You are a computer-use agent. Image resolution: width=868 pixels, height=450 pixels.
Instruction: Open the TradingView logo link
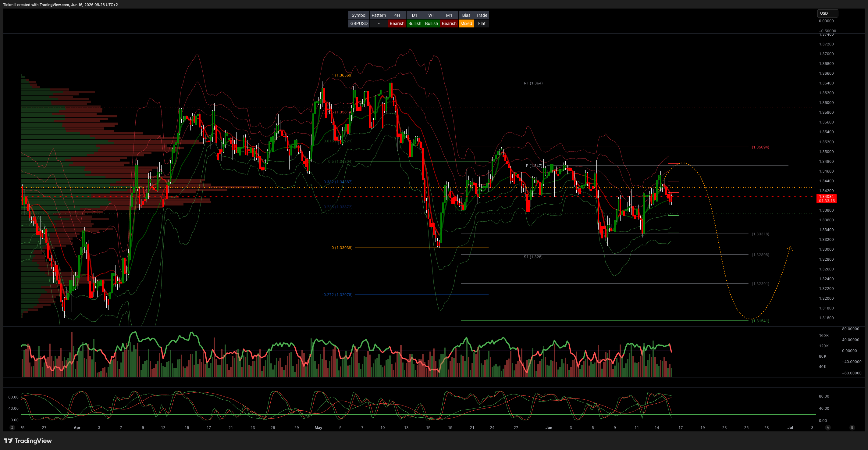(x=28, y=441)
